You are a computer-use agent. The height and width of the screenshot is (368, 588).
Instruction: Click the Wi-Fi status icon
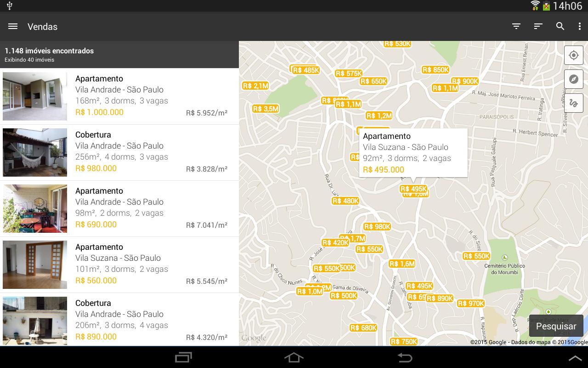[535, 6]
